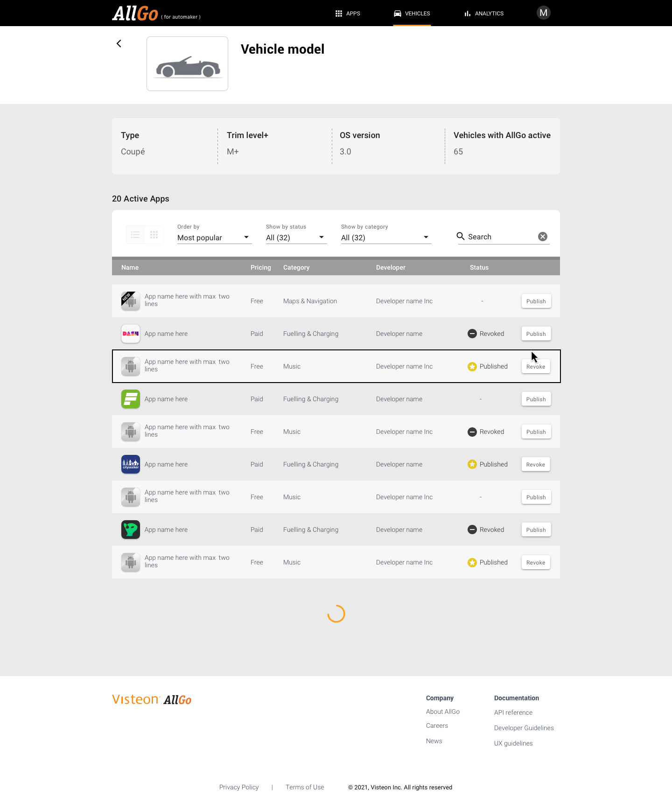Click the AllGo logo in header
Screen dimensions: 672x795
click(135, 14)
